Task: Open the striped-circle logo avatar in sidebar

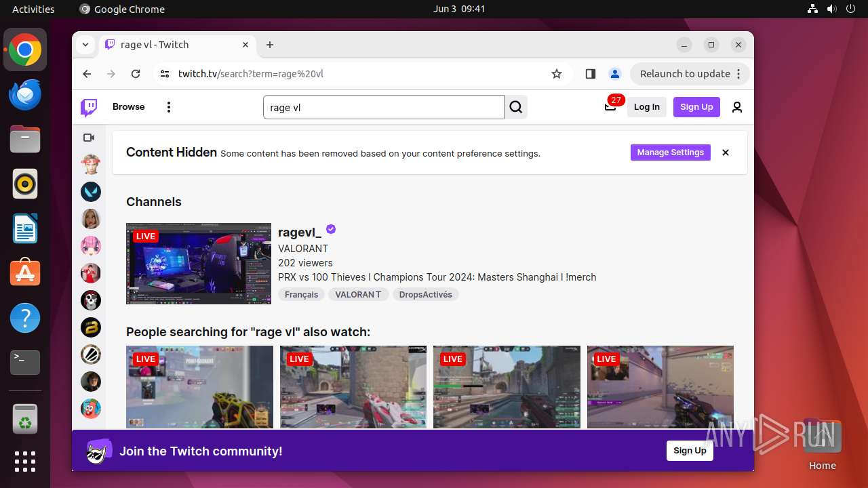Action: point(91,354)
